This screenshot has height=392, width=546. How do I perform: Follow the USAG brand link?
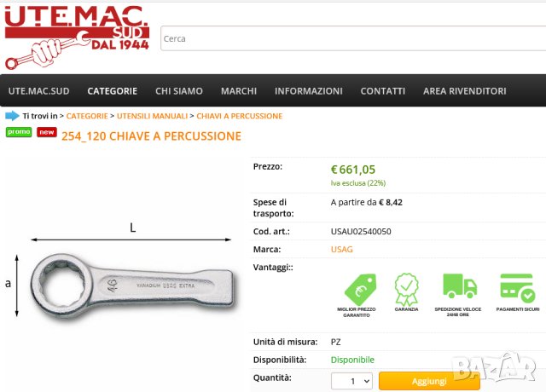click(x=341, y=250)
